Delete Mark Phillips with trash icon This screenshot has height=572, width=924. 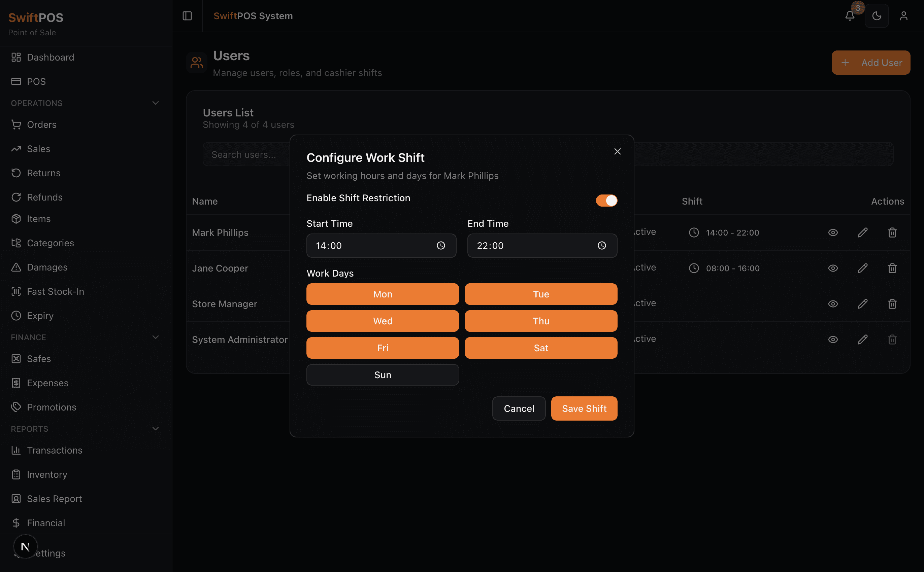892,233
